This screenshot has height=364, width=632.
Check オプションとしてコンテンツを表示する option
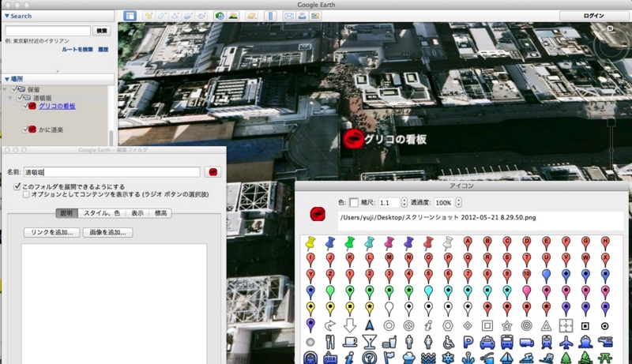pos(26,194)
